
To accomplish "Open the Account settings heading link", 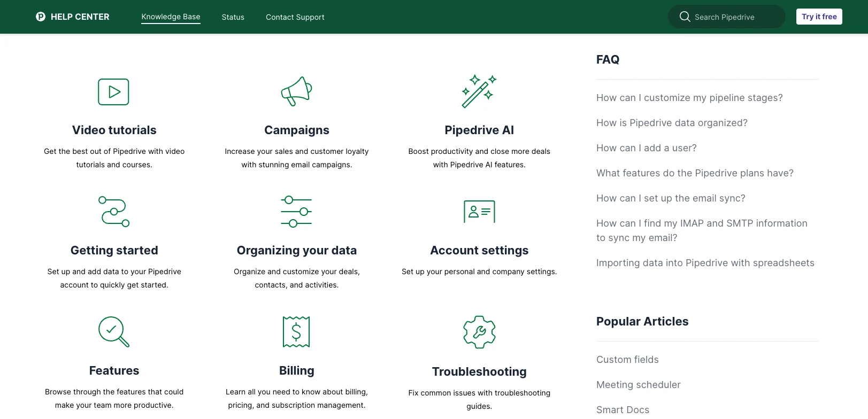I will click(x=479, y=250).
